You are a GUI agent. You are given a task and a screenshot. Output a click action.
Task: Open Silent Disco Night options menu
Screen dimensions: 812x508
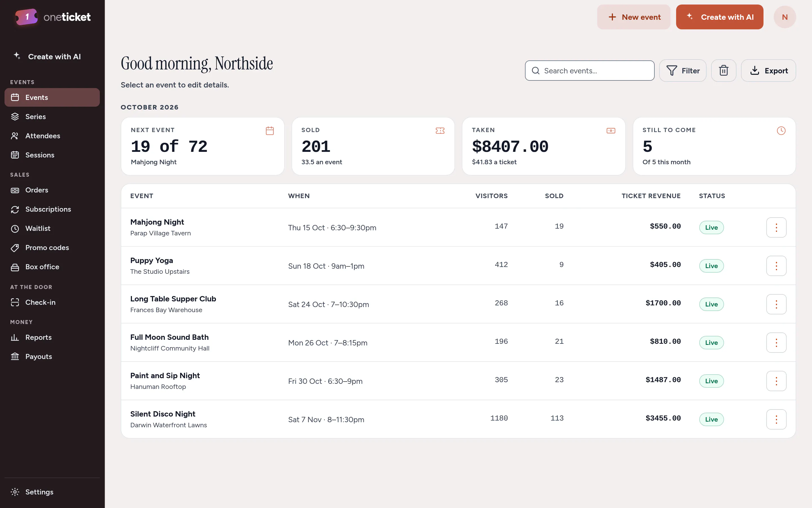click(x=776, y=419)
